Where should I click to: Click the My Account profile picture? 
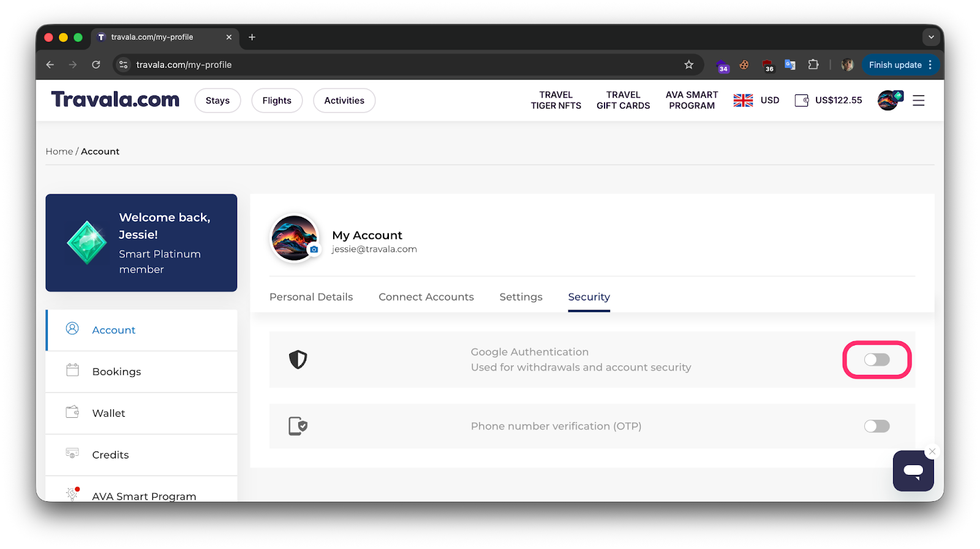(295, 238)
